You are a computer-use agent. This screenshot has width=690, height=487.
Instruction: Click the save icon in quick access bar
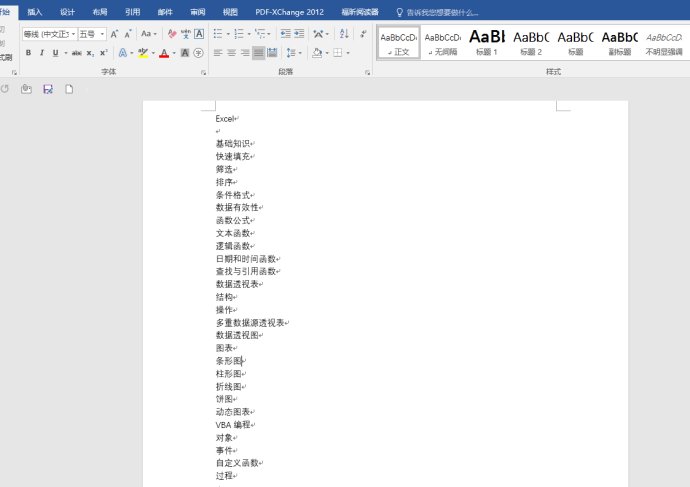[x=47, y=89]
